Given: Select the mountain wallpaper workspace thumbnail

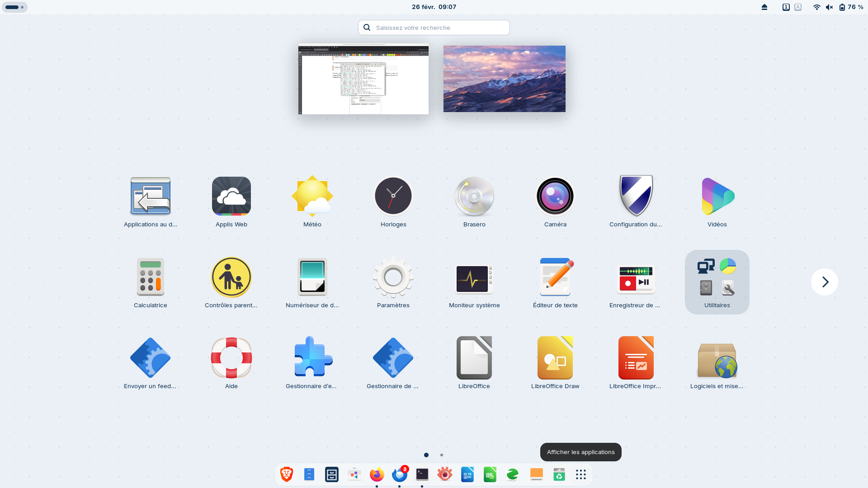Looking at the screenshot, I should point(504,79).
